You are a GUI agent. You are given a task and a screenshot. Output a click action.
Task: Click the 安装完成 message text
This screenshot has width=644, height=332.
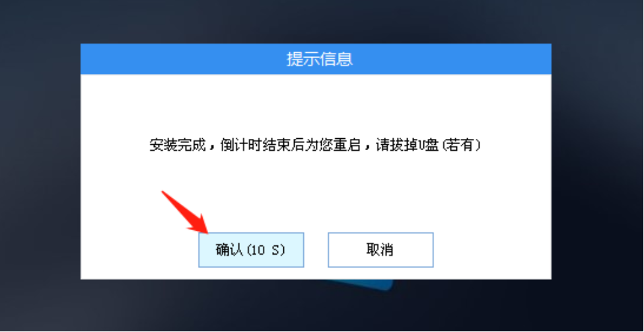(177, 145)
